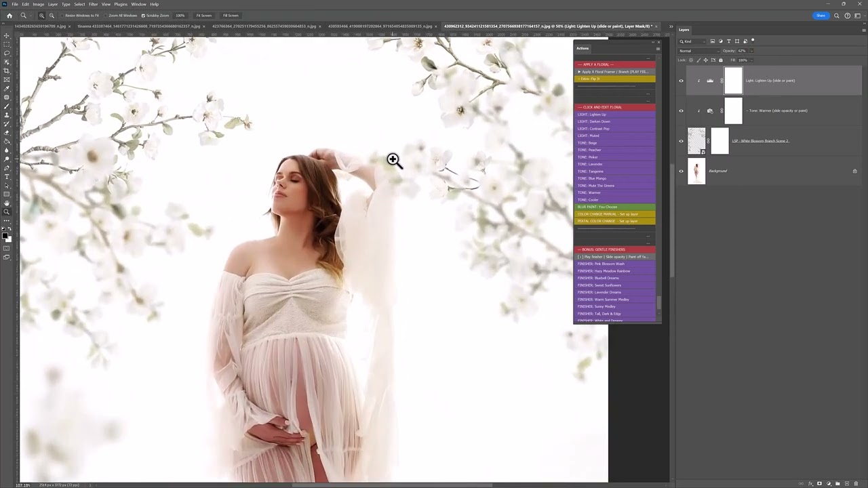Open the blend mode Normal dropdown
The image size is (868, 488).
pos(699,51)
